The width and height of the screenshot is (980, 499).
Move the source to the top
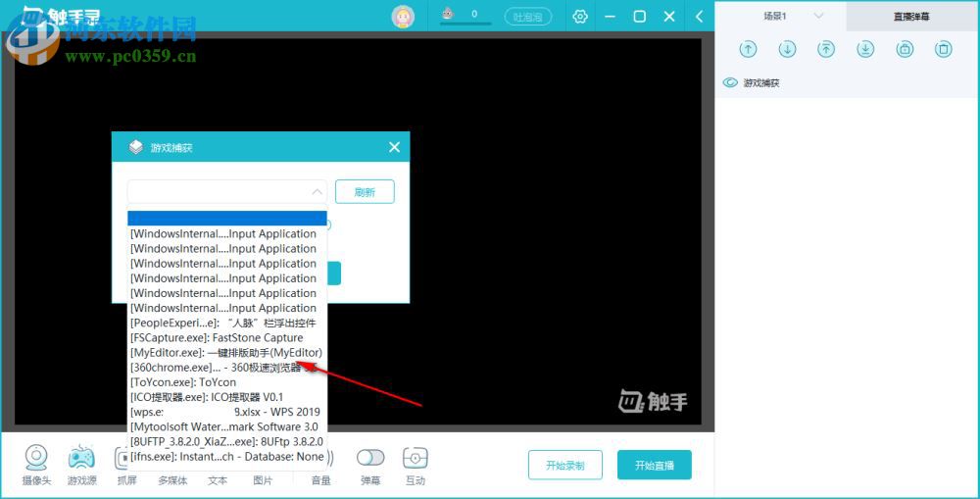826,49
